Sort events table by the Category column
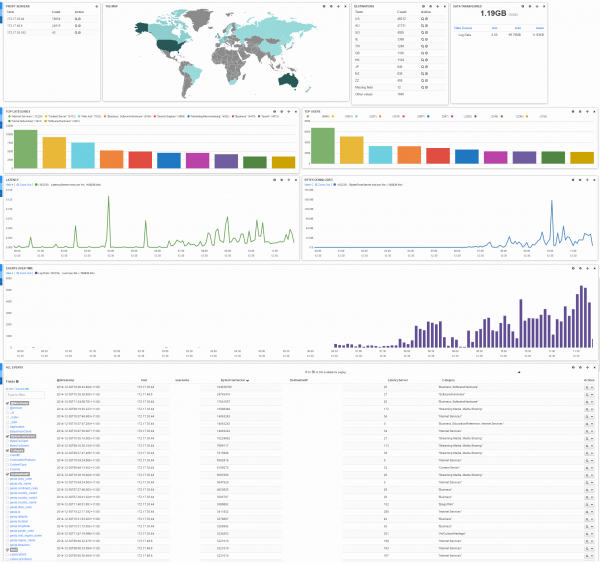600x563 pixels. (x=446, y=380)
